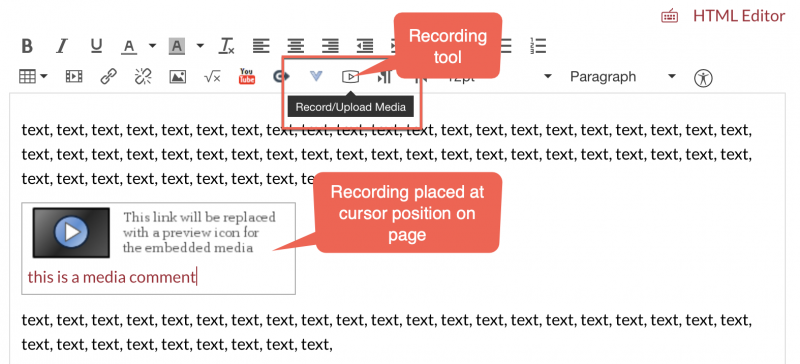Remove link with broken chain icon
The image size is (800, 364).
pyautogui.click(x=143, y=77)
